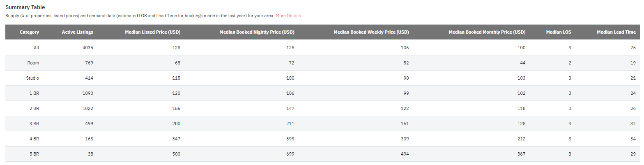Select the Room category row
The width and height of the screenshot is (644, 165).
pos(322,63)
